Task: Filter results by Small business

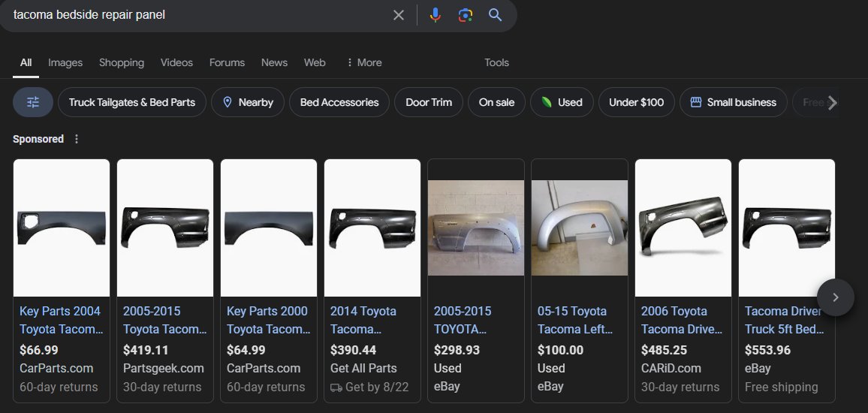Action: pyautogui.click(x=734, y=102)
